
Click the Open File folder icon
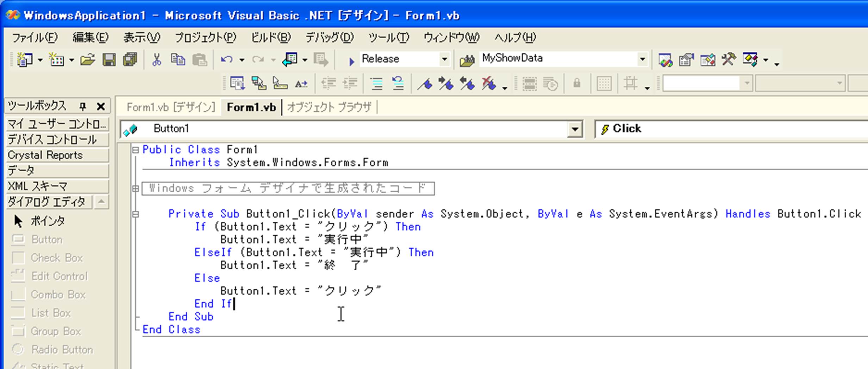point(87,60)
